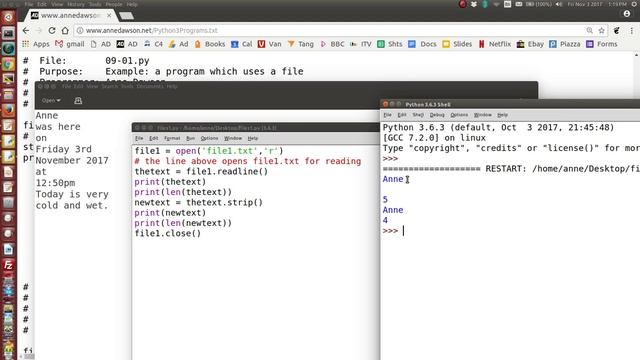640x360 pixels.
Task: Open the Ebay bookmark
Action: 530,44
